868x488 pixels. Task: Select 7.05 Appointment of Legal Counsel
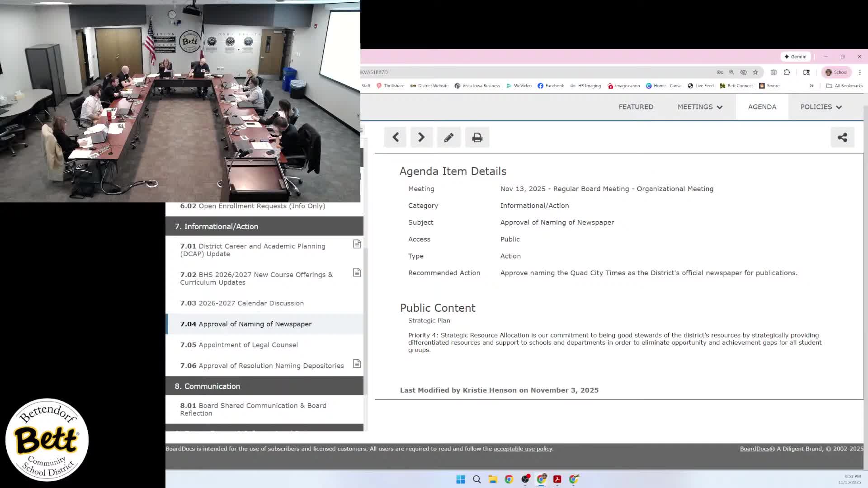(x=248, y=345)
